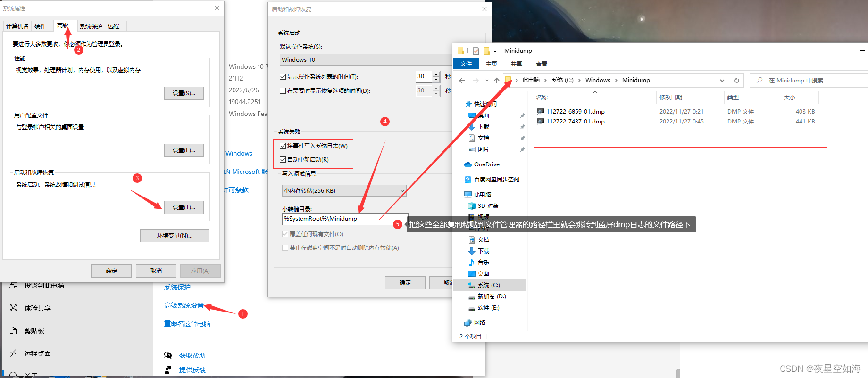This screenshot has width=868, height=378.
Task: Click 确定 in System Properties dialog
Action: pyautogui.click(x=111, y=271)
